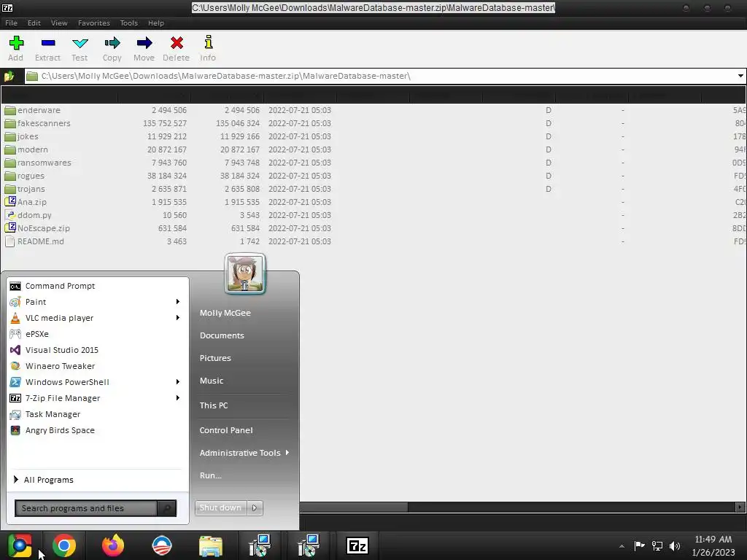Open the File menu
Image resolution: width=747 pixels, height=560 pixels.
pos(11,23)
